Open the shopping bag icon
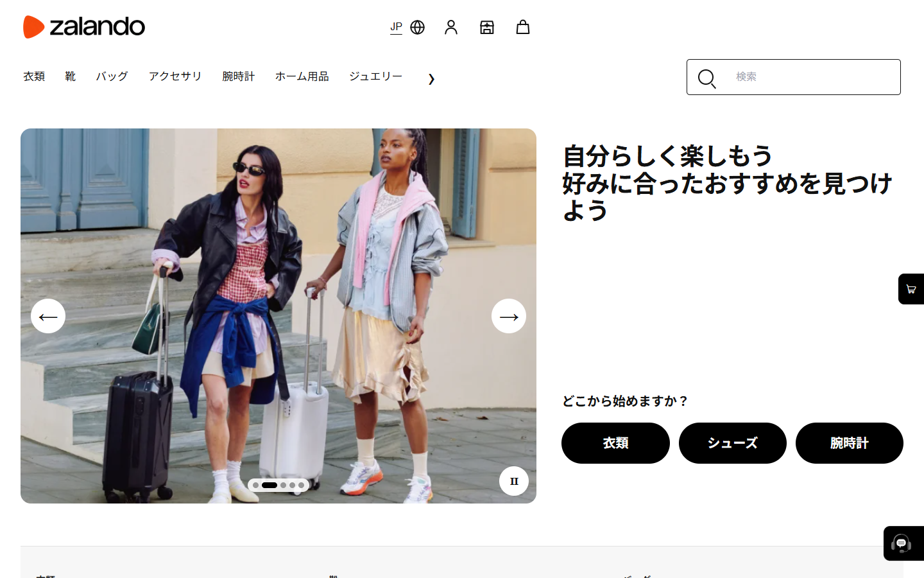 523,27
